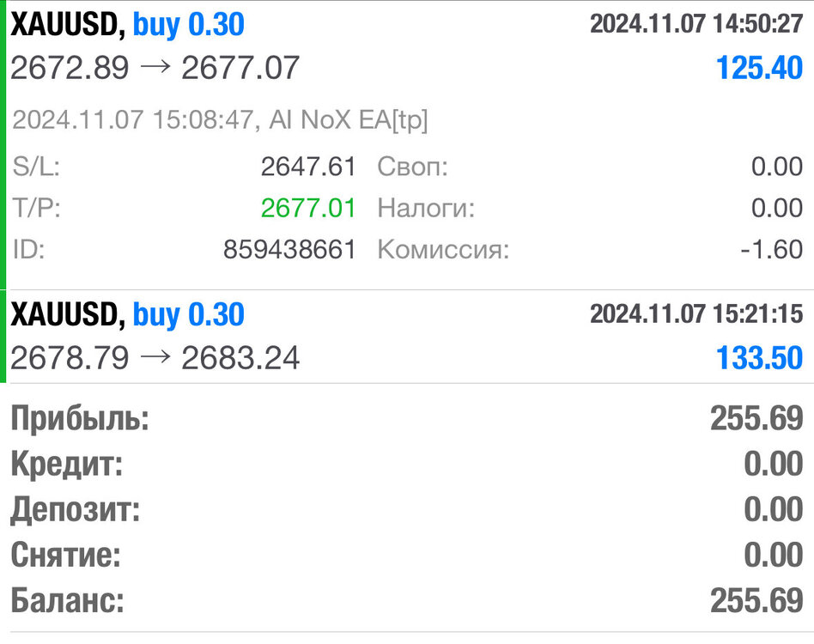Tap the Баланс total 255.69

pos(756,601)
